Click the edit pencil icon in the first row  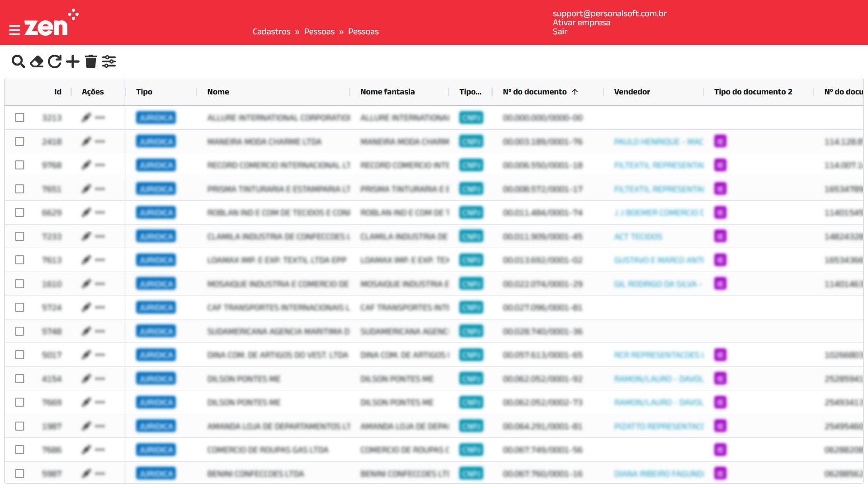[86, 117]
